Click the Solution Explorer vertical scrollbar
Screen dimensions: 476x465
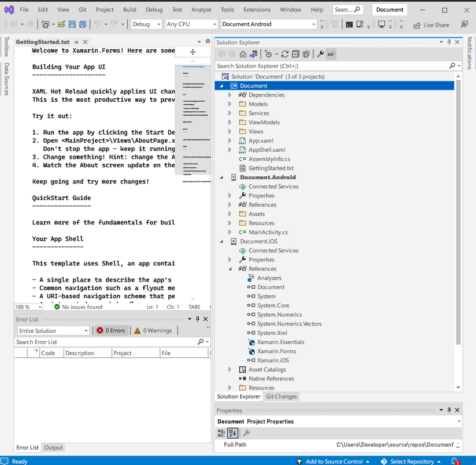(x=458, y=213)
